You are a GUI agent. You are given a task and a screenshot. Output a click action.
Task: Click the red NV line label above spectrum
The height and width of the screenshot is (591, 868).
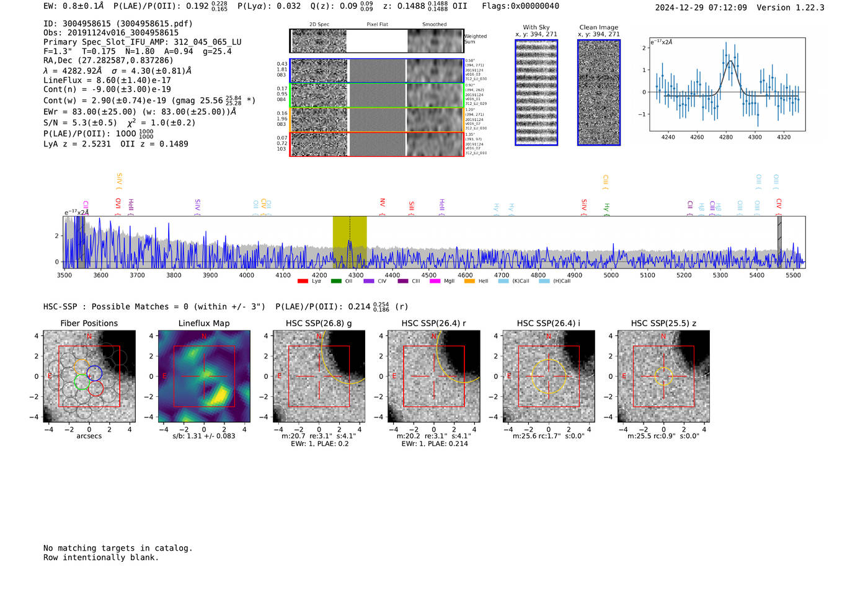[383, 203]
